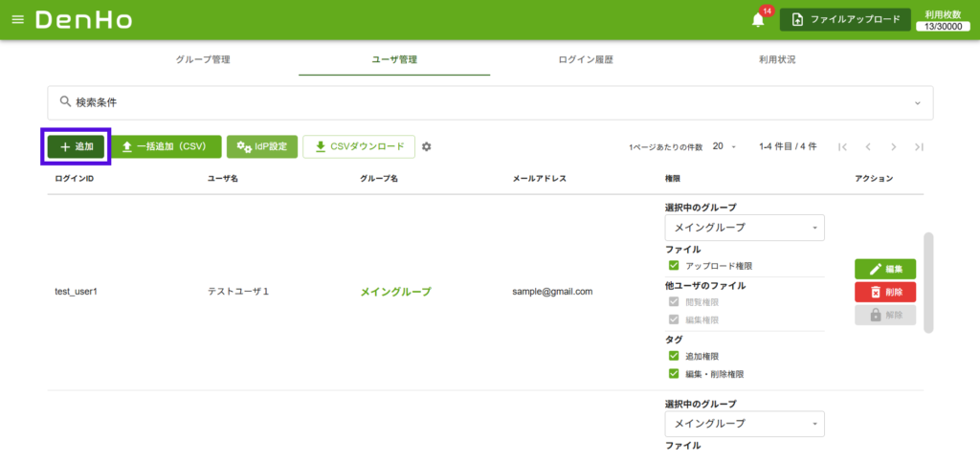Switch to the ログイン履歴 tab
The height and width of the screenshot is (461, 980).
pos(586,59)
